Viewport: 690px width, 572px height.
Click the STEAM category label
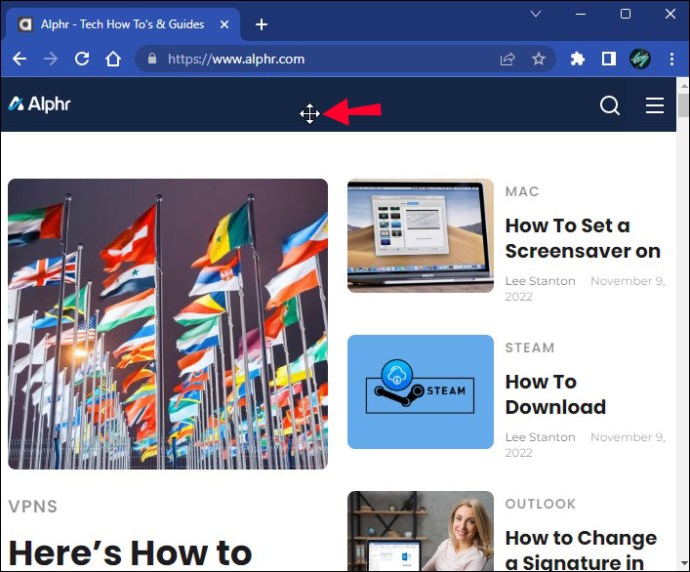pos(530,348)
